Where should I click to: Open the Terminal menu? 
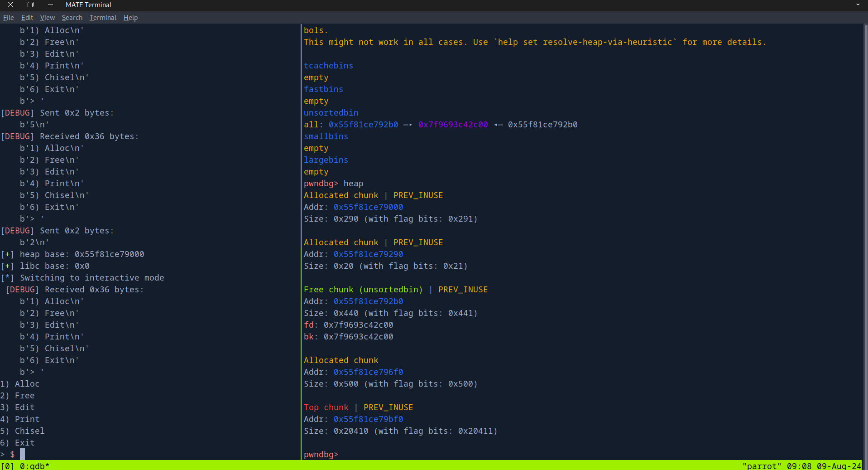pyautogui.click(x=103, y=18)
